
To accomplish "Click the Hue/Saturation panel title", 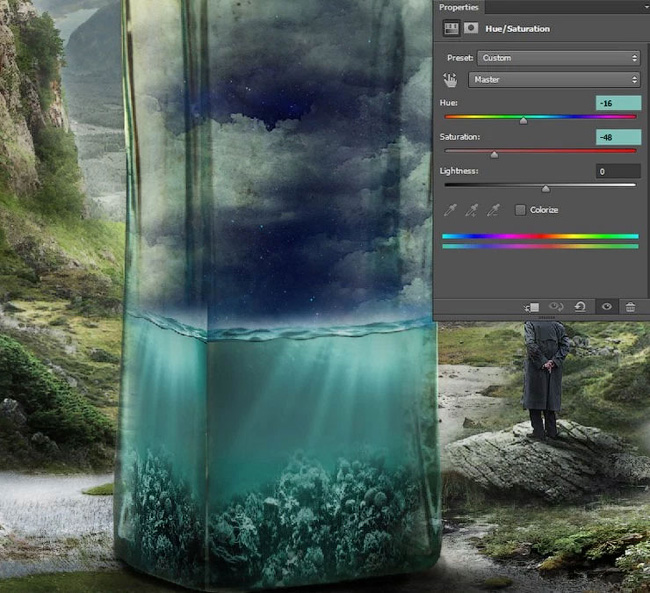I will 517,29.
